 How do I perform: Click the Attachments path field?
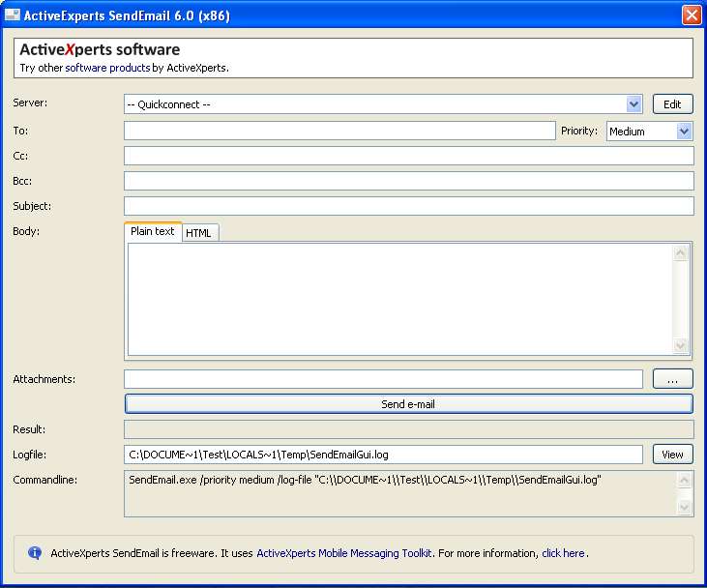383,379
